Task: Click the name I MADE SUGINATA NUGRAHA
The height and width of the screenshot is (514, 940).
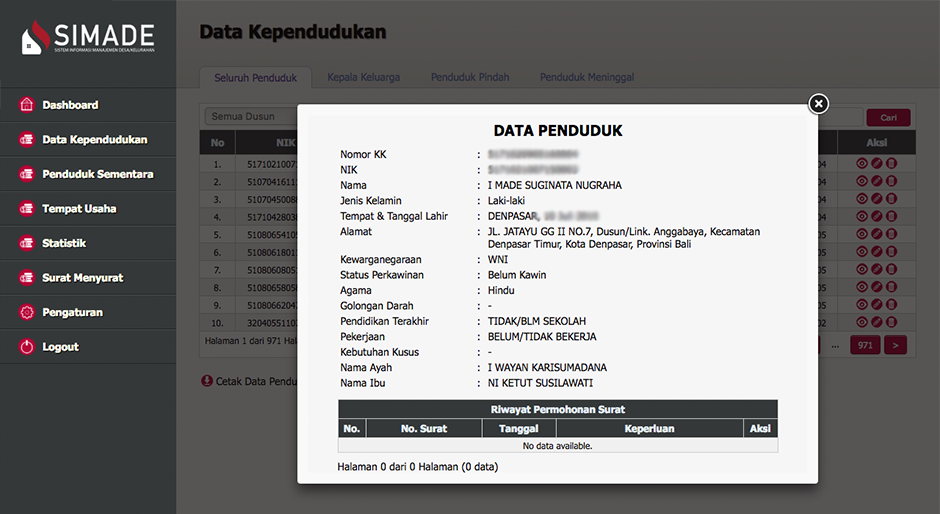Action: (555, 185)
